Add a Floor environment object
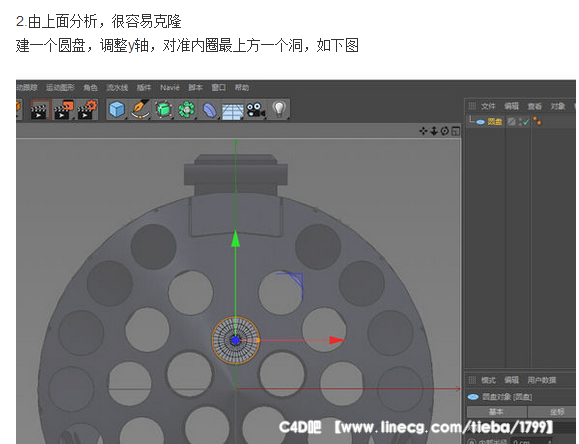The image size is (579, 444). pos(232,112)
